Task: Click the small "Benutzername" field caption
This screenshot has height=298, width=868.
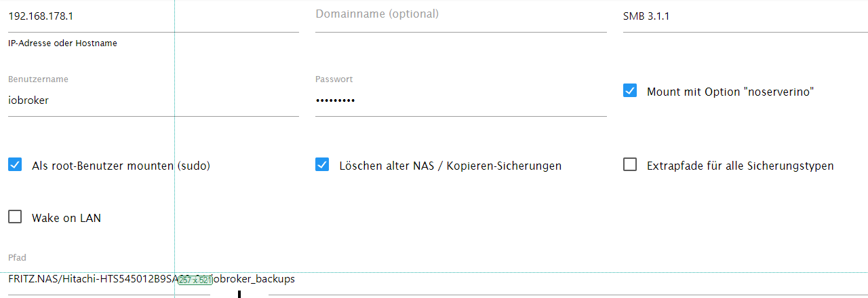Action: pos(38,79)
